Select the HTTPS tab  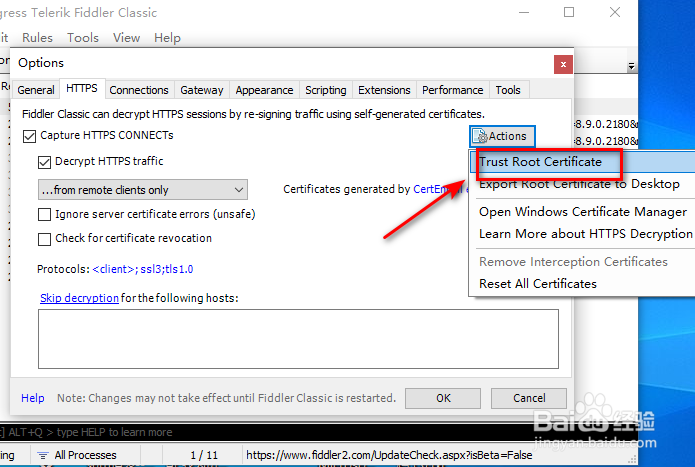point(82,88)
